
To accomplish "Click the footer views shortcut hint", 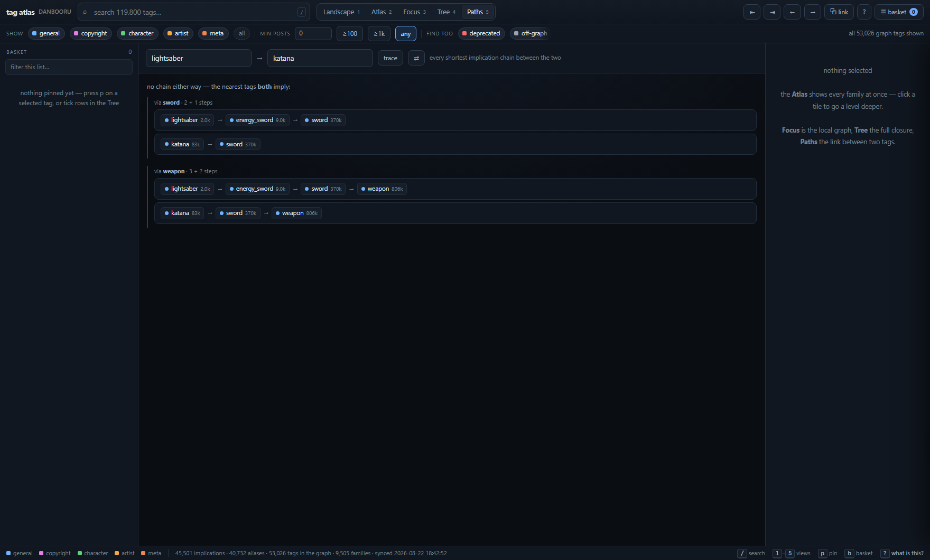I will tap(792, 553).
